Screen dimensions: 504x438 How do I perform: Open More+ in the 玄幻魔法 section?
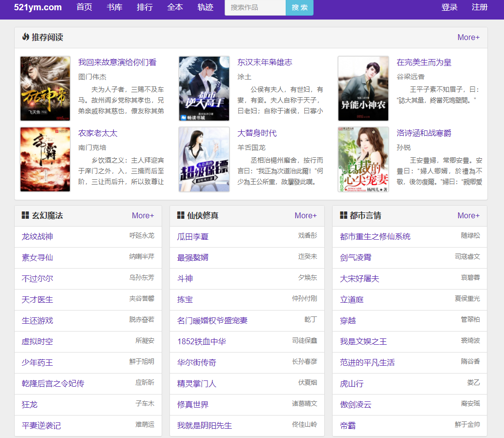(143, 216)
